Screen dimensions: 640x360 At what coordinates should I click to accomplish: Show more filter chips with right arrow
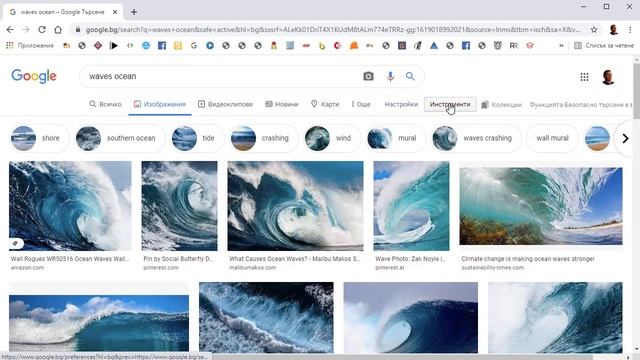(x=625, y=138)
